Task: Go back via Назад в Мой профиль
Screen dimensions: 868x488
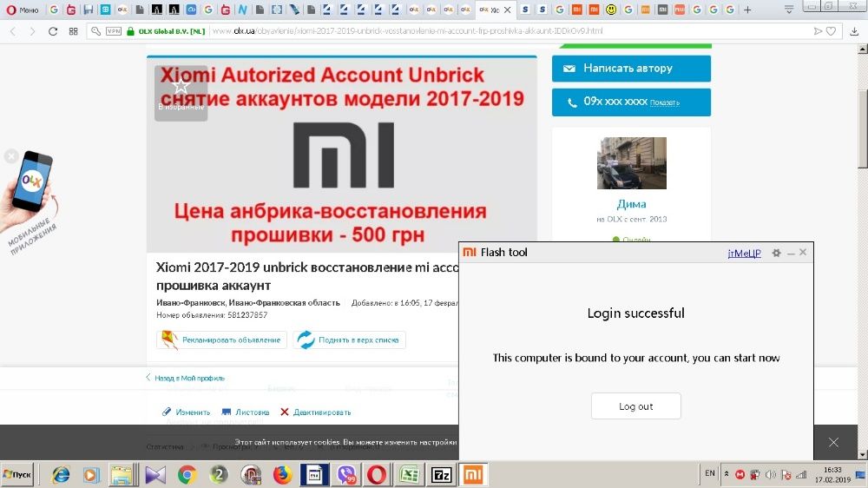Action: pyautogui.click(x=186, y=378)
